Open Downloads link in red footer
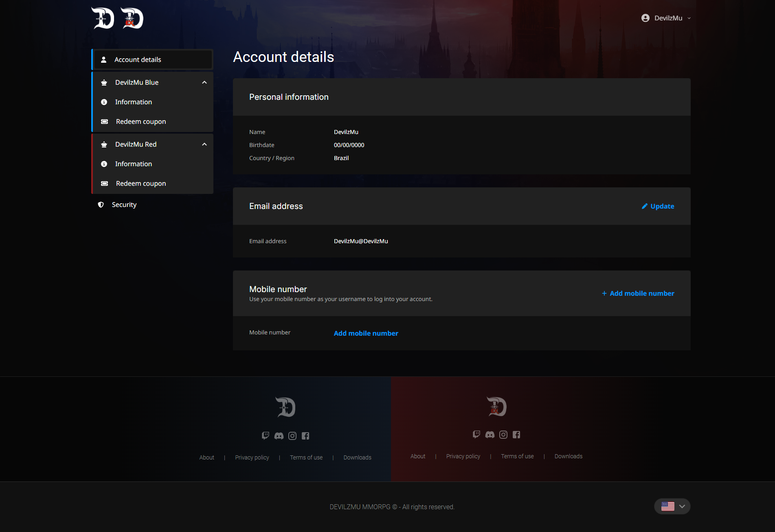Image resolution: width=775 pixels, height=532 pixels. [568, 456]
